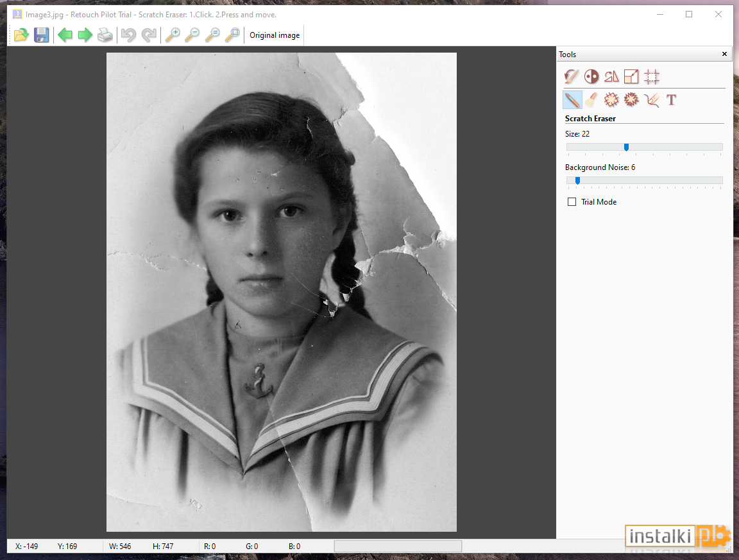Open the image resize tool
The width and height of the screenshot is (739, 560).
pyautogui.click(x=631, y=76)
